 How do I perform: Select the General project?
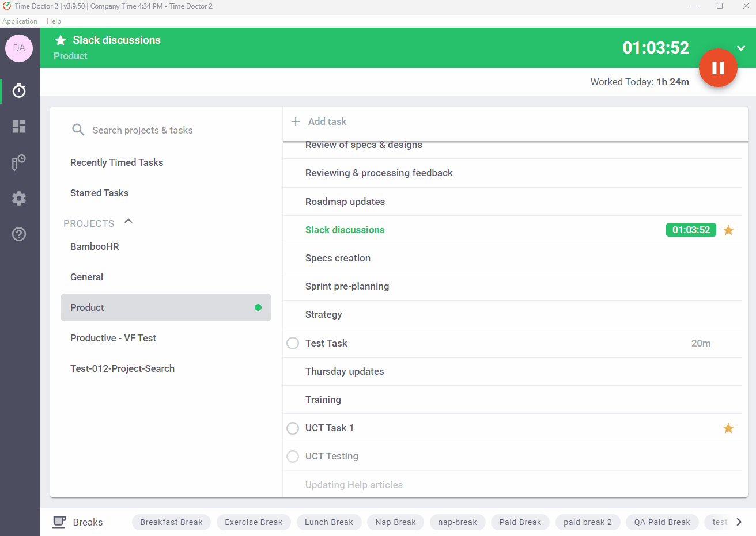166,277
